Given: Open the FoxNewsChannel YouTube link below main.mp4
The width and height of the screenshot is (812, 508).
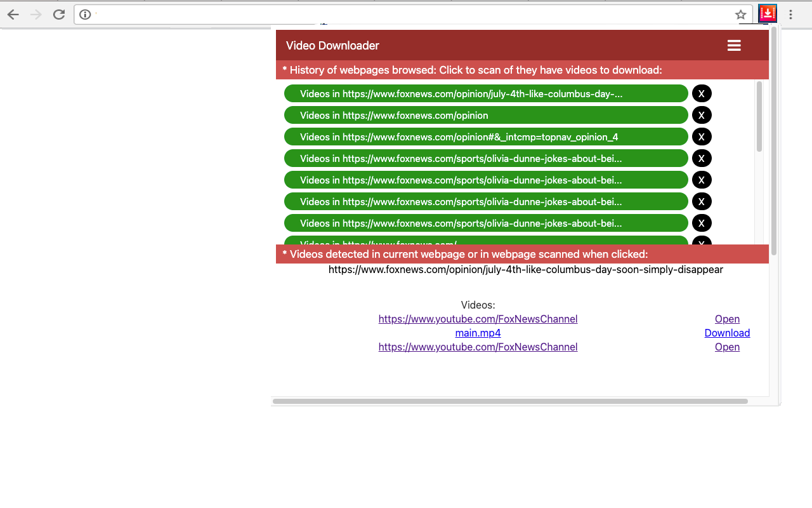Looking at the screenshot, I should [478, 347].
